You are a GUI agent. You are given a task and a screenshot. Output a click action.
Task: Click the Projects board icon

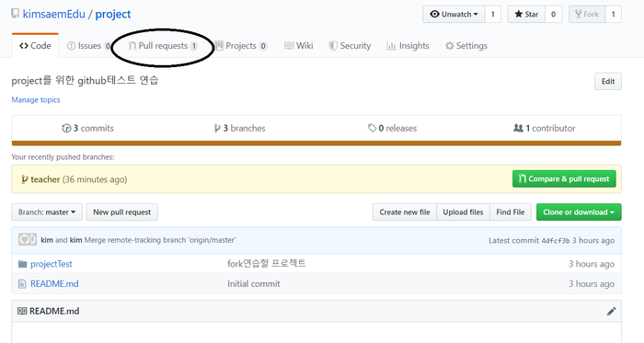(219, 46)
